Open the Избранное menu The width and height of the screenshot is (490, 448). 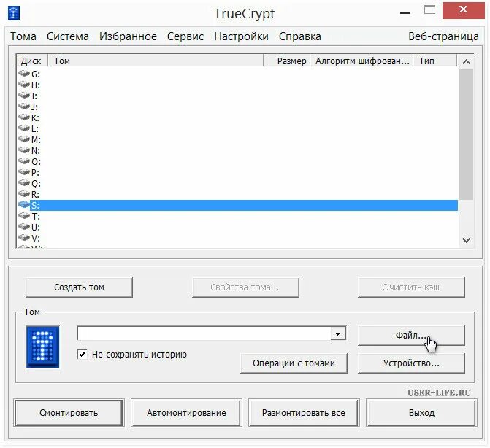coord(128,36)
